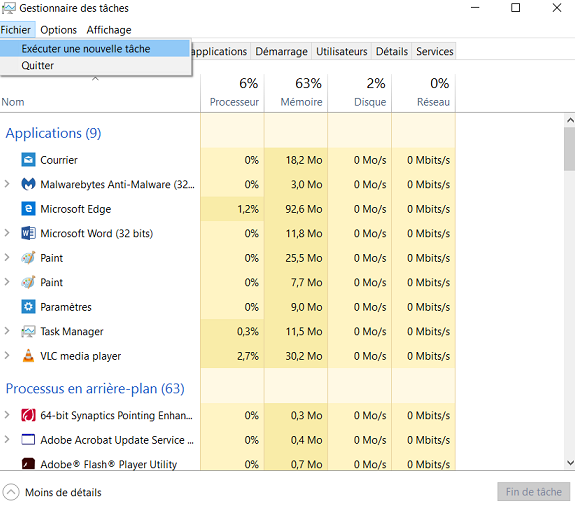Click the Gestionnaire des tâches title bar icon
The width and height of the screenshot is (575, 512).
(8, 8)
